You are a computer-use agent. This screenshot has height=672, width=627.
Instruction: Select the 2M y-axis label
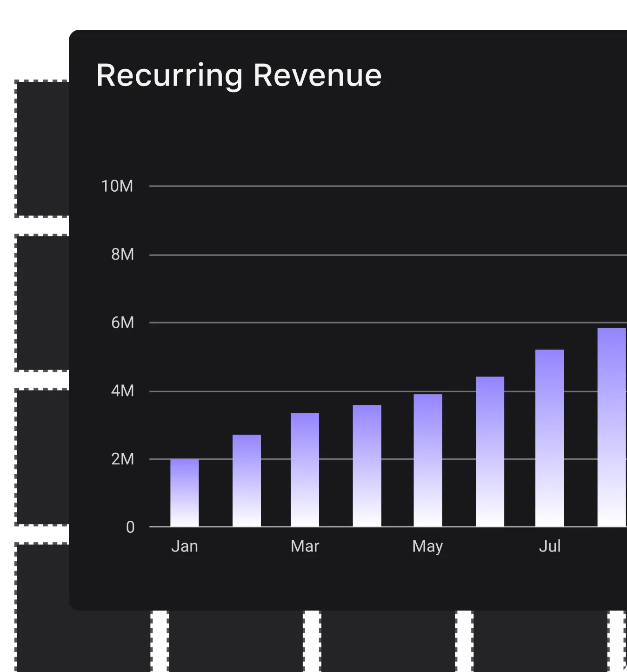coord(122,459)
